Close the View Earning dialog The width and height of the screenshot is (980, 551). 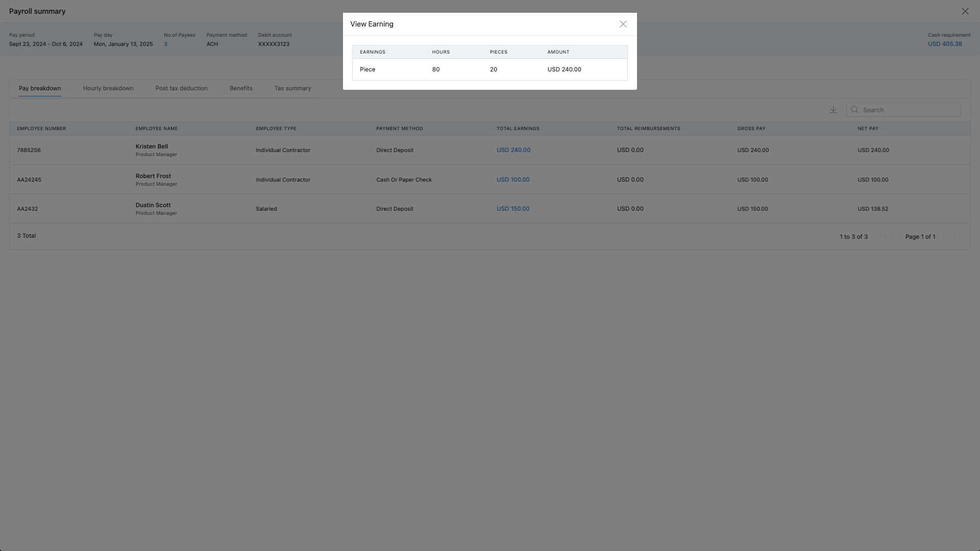(623, 24)
